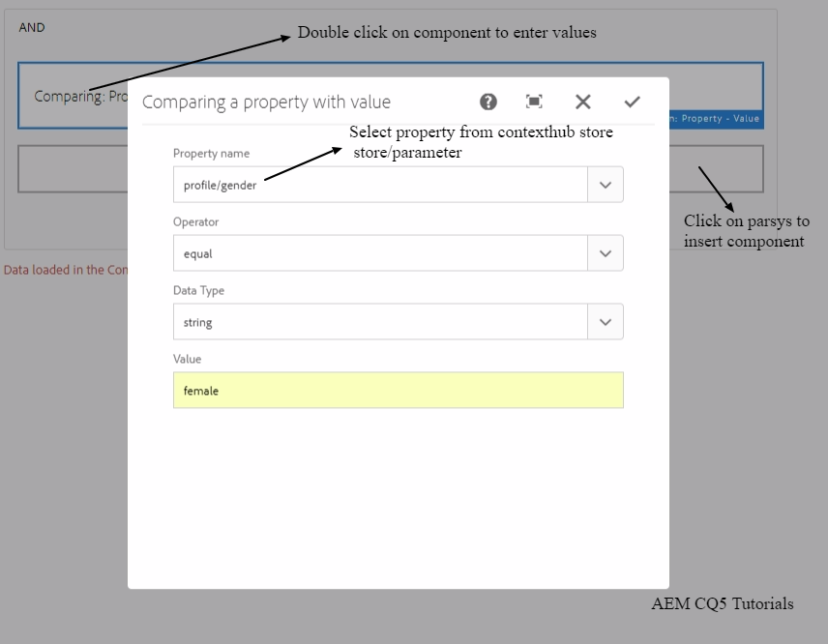Expand the Operator selection list
The width and height of the screenshot is (828, 644).
click(x=606, y=252)
